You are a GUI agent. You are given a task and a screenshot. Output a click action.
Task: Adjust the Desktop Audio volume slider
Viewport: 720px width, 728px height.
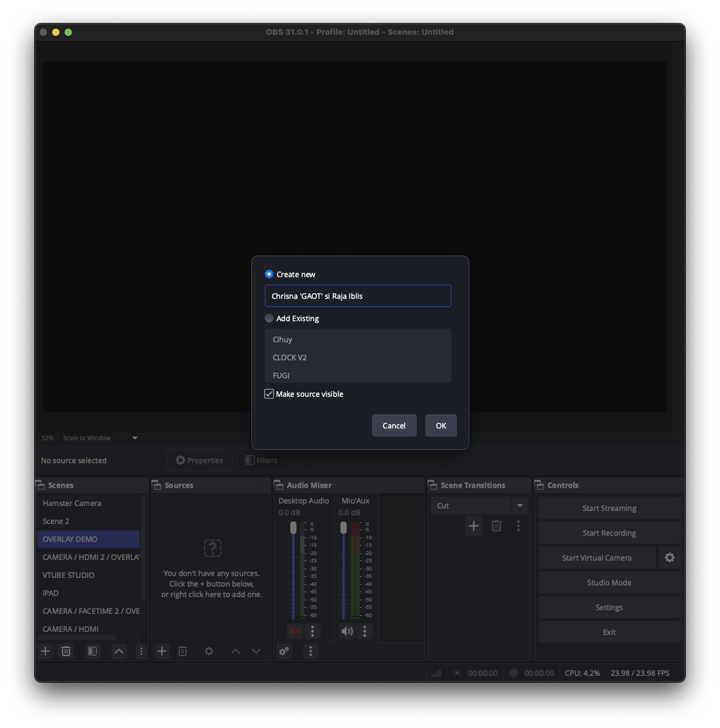coord(293,528)
